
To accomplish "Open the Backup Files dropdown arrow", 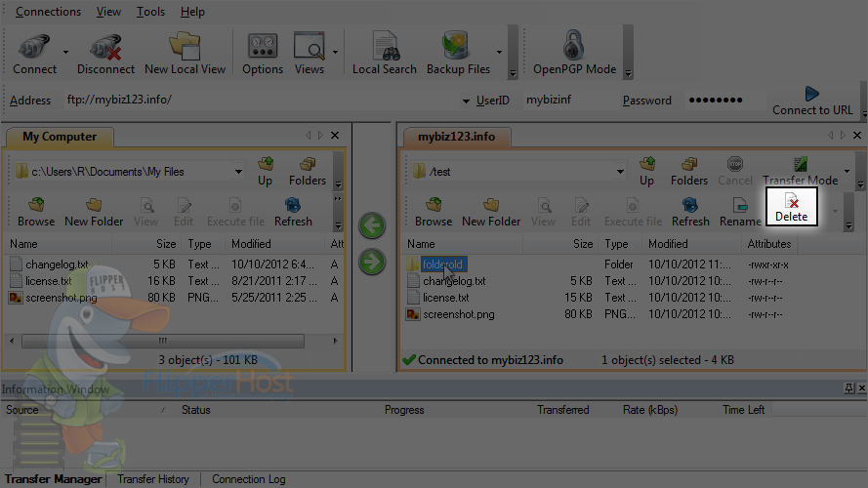I will pyautogui.click(x=499, y=53).
